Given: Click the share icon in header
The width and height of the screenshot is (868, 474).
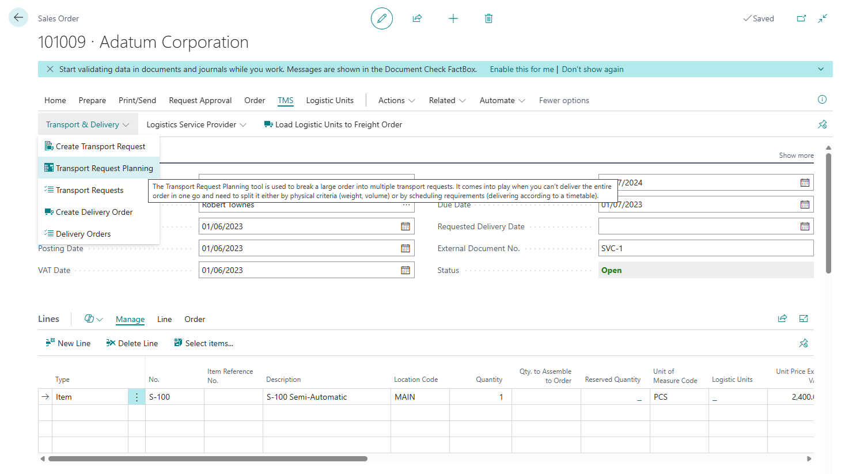Looking at the screenshot, I should point(417,18).
